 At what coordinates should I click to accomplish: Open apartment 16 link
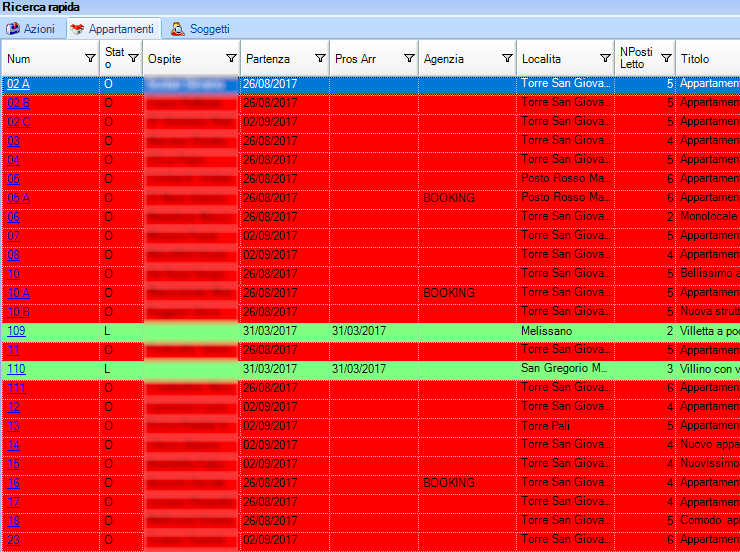click(x=13, y=483)
